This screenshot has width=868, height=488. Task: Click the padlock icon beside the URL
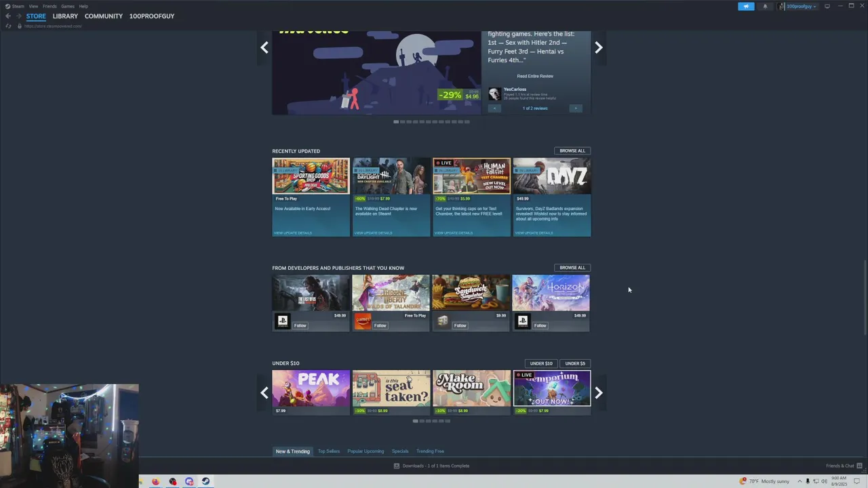click(x=19, y=26)
